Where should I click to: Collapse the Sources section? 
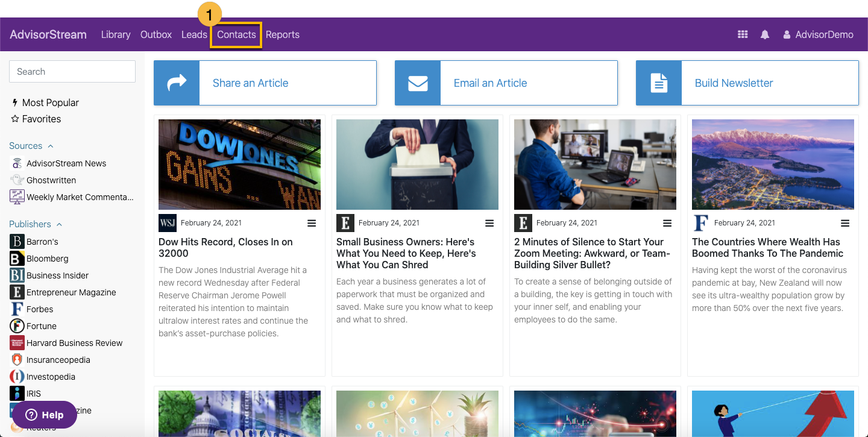click(x=31, y=146)
